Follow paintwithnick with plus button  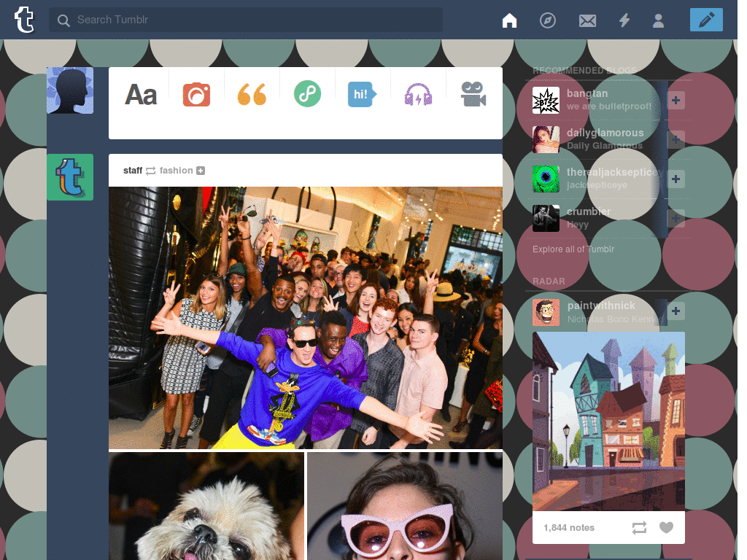[676, 311]
